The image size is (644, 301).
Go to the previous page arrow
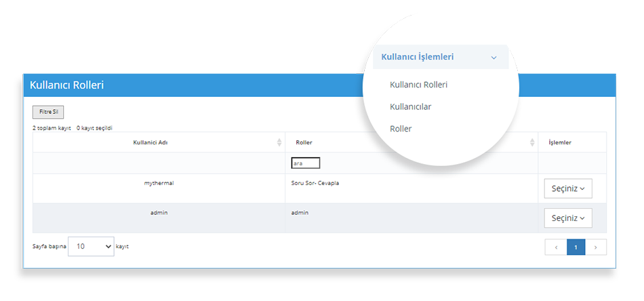point(555,247)
